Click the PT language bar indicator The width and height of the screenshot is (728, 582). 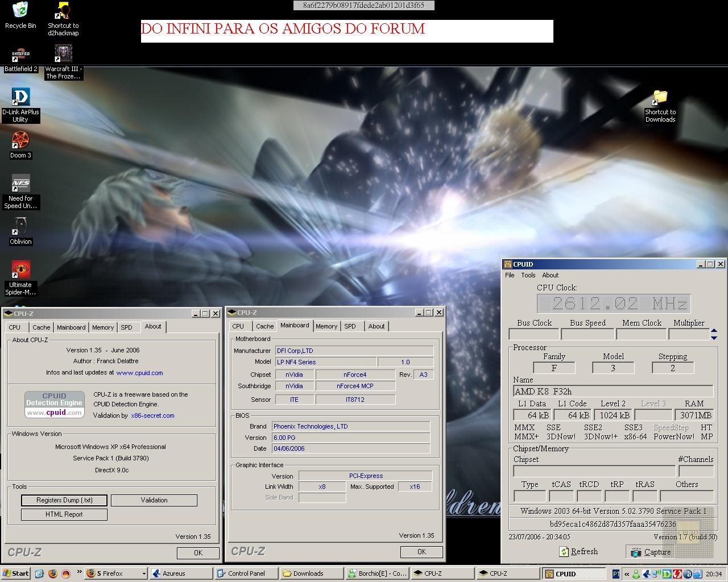(616, 574)
